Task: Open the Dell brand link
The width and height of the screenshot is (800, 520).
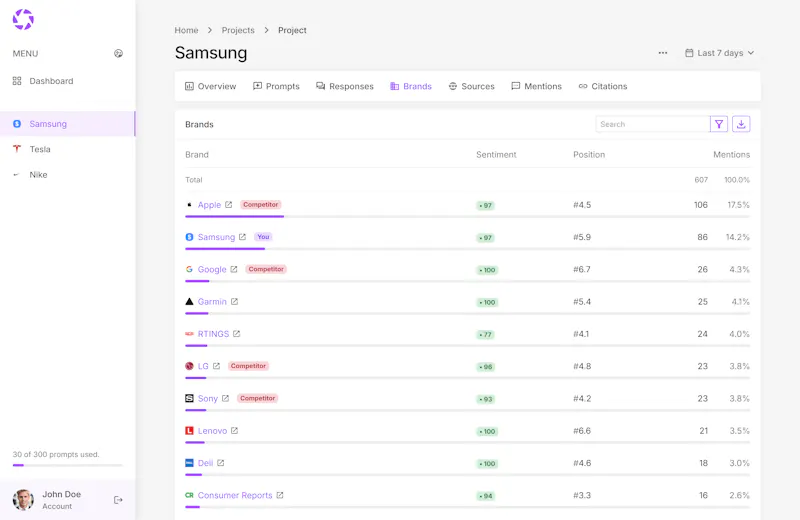Action: pyautogui.click(x=205, y=463)
